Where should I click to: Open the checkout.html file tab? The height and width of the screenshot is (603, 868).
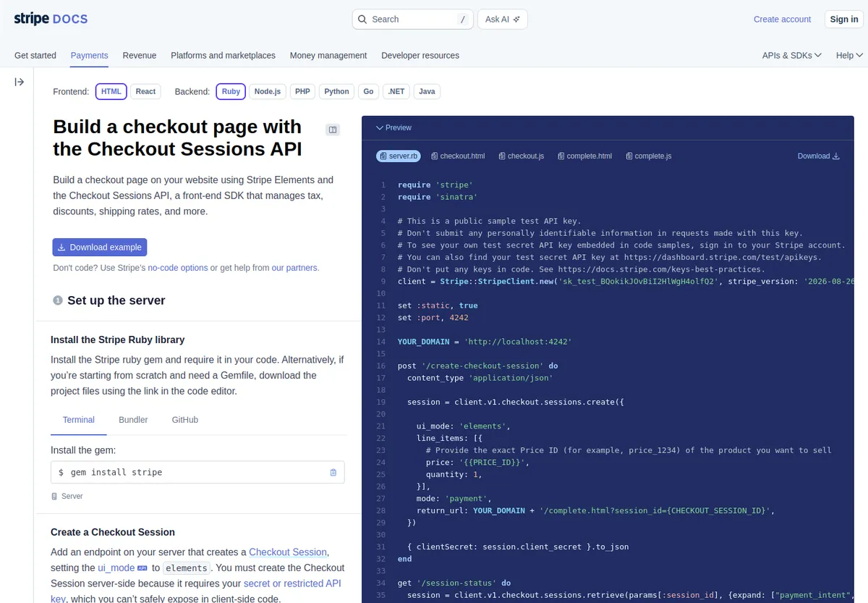pyautogui.click(x=458, y=156)
